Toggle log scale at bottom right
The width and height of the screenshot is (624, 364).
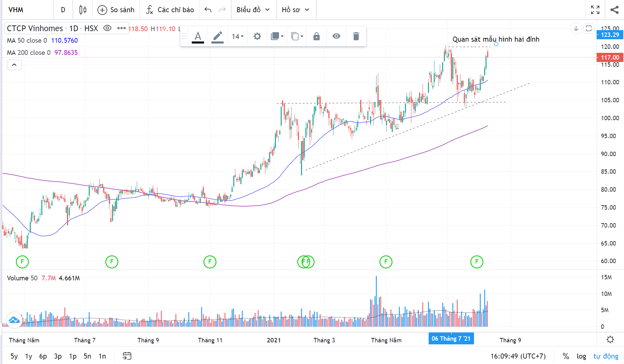(x=581, y=356)
